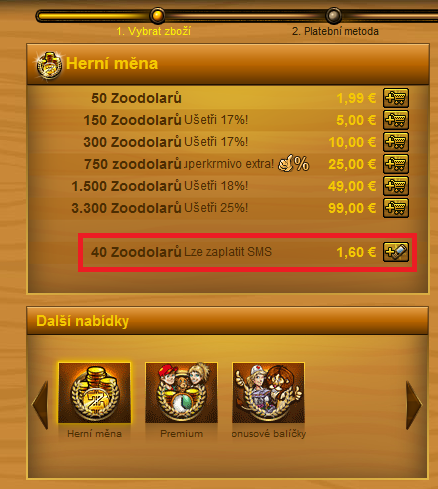This screenshot has height=489, width=438.
Task: Open the bonus packages (balíčky) thumbnail
Action: 268,393
